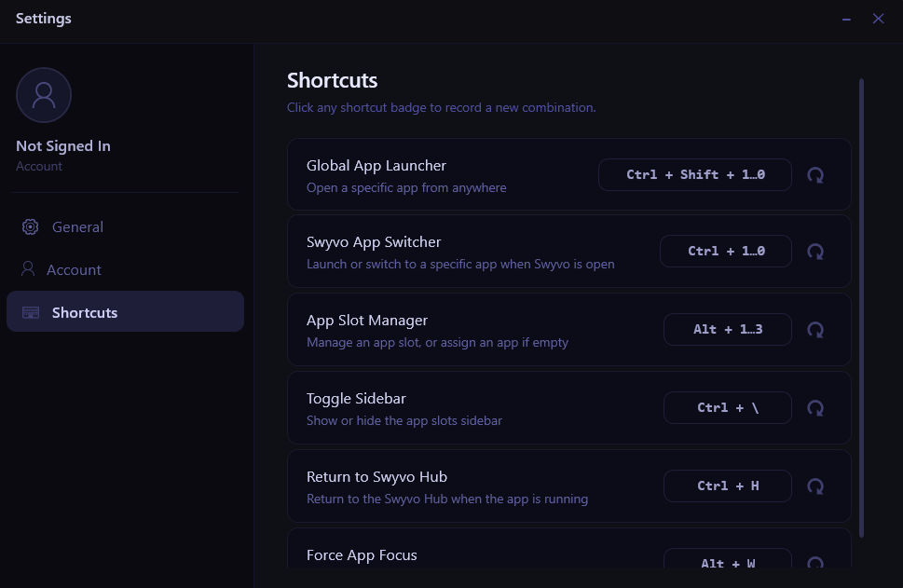
Task: Close the Settings window
Action: 878,19
